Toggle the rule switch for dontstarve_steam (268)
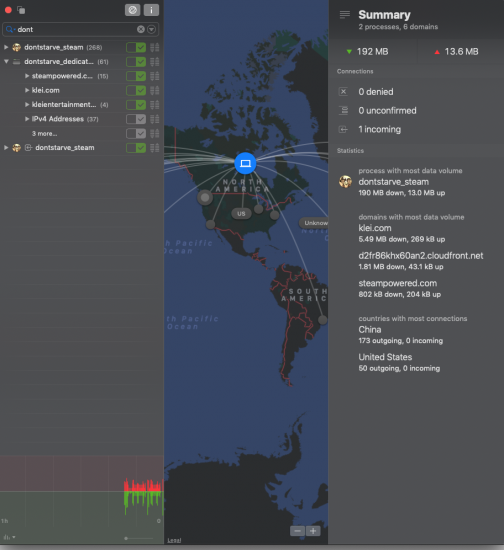 click(x=136, y=47)
